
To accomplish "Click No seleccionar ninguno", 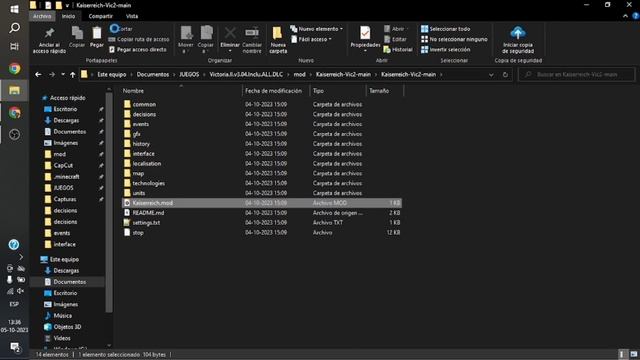I will (454, 39).
